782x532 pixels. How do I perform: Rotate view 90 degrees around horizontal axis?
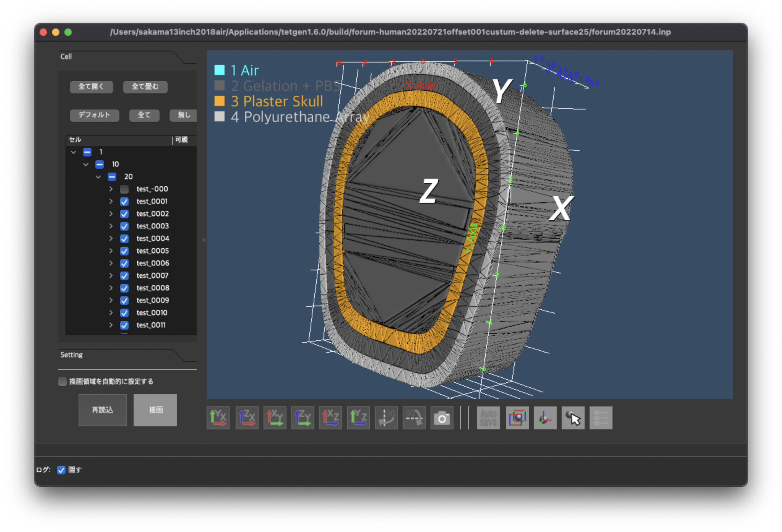(x=414, y=418)
